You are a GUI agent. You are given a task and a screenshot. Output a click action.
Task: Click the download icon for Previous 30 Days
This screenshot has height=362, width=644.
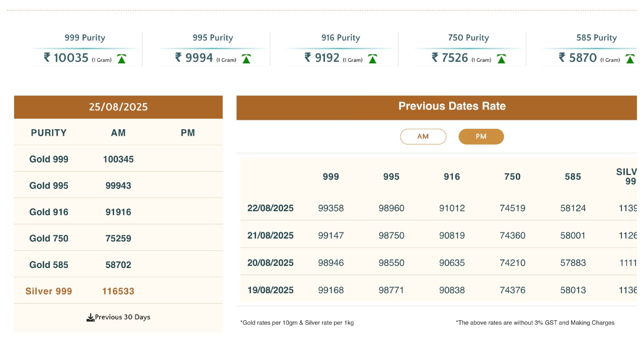[91, 317]
